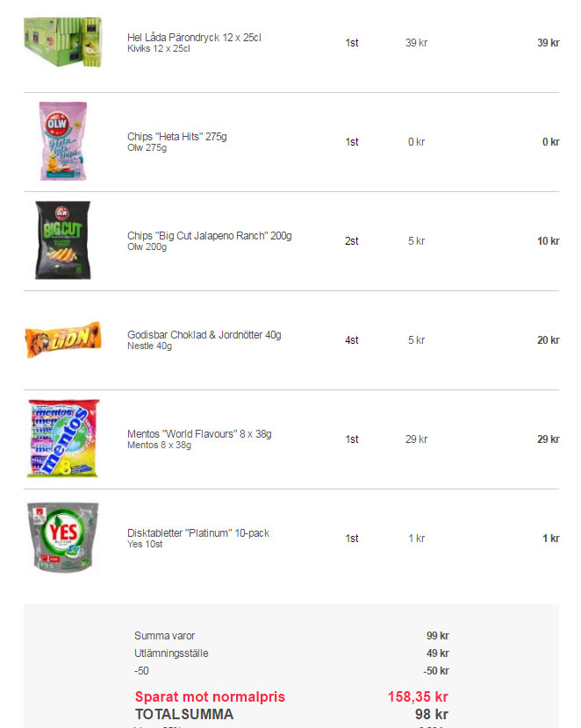Click Mentos "World Flavours" 8 x 38g title
The height and width of the screenshot is (728, 581).
pos(199,434)
